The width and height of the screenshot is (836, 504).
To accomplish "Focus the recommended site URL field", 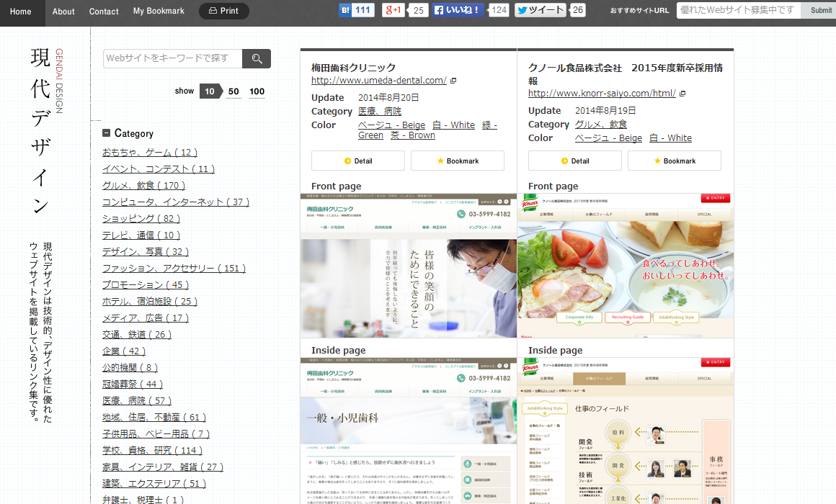I will click(739, 10).
